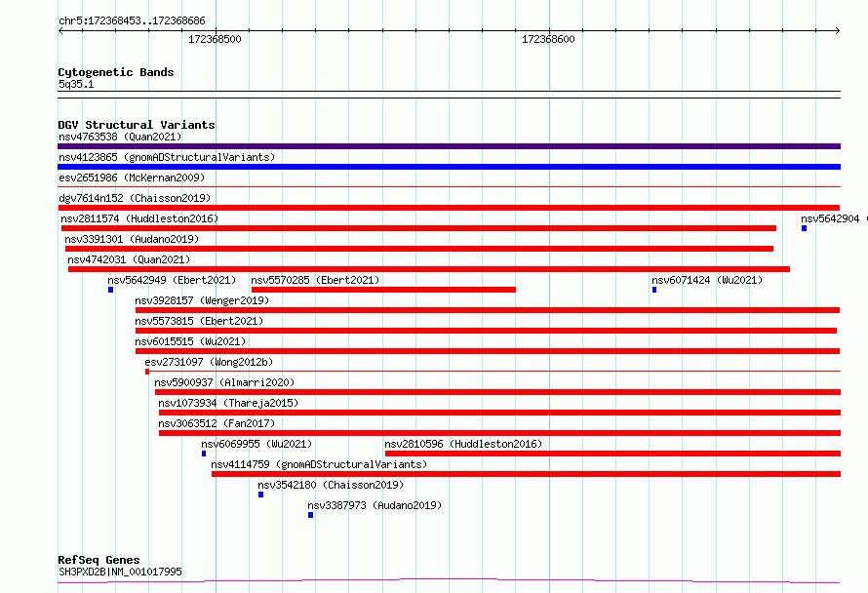Open the esv2651986 (McKernan2009) variant
Screen dimensions: 868x593
[x=132, y=178]
